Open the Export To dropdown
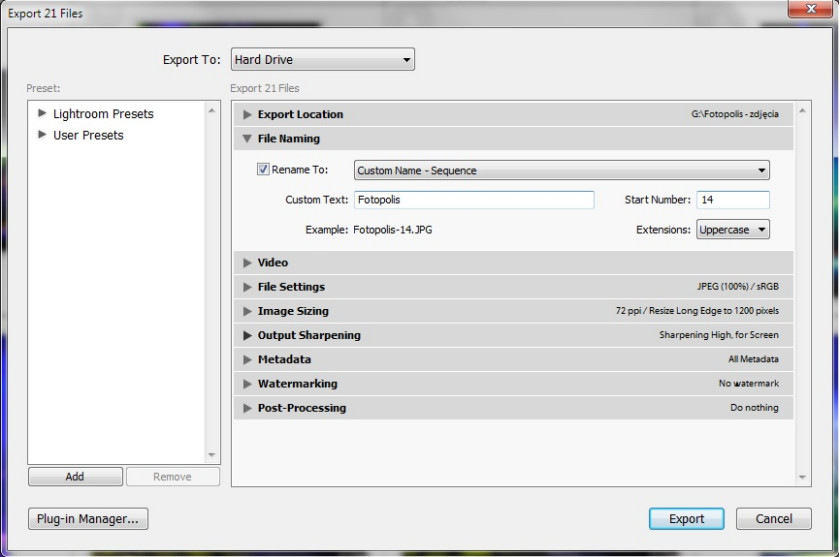This screenshot has width=840, height=557. (322, 59)
